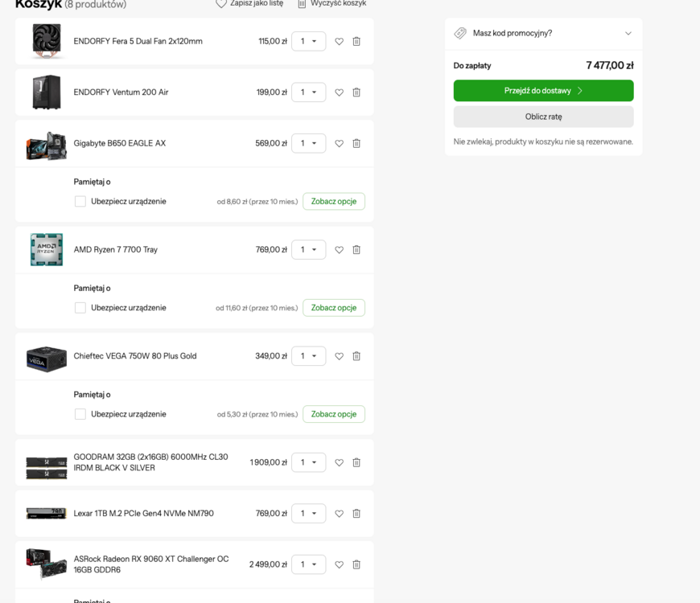Remove Lexar 1TB NM790 SSD from cart
Image resolution: width=700 pixels, height=603 pixels.
[x=356, y=514]
